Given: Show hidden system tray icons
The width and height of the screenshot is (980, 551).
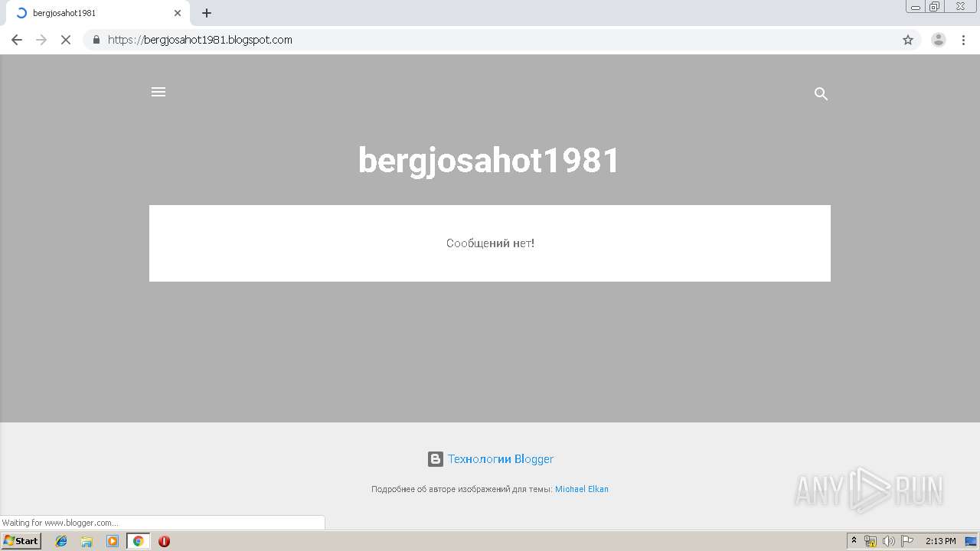Looking at the screenshot, I should [854, 541].
